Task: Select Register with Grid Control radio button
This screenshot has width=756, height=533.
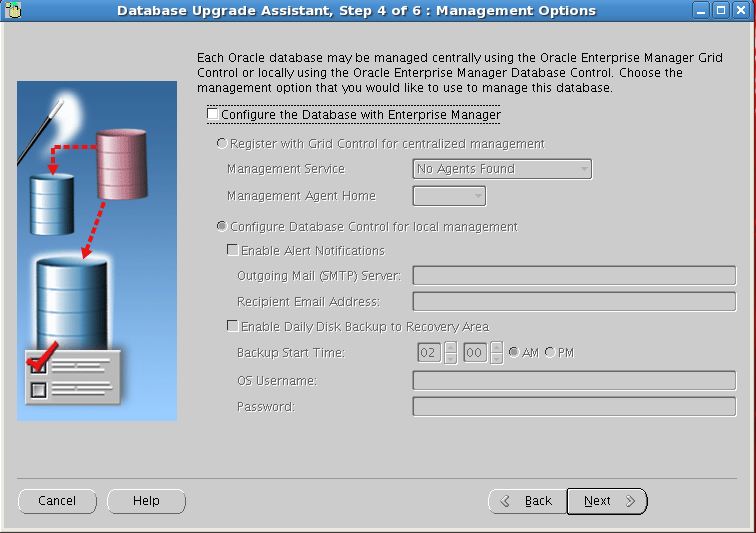Action: point(221,144)
